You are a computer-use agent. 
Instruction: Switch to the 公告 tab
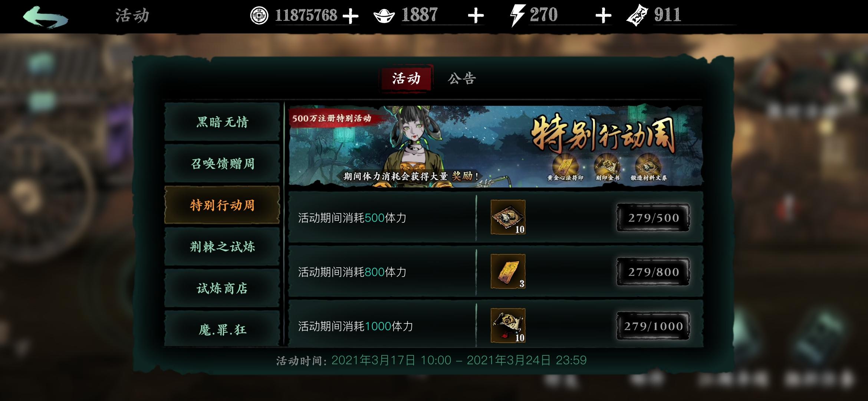tap(461, 79)
